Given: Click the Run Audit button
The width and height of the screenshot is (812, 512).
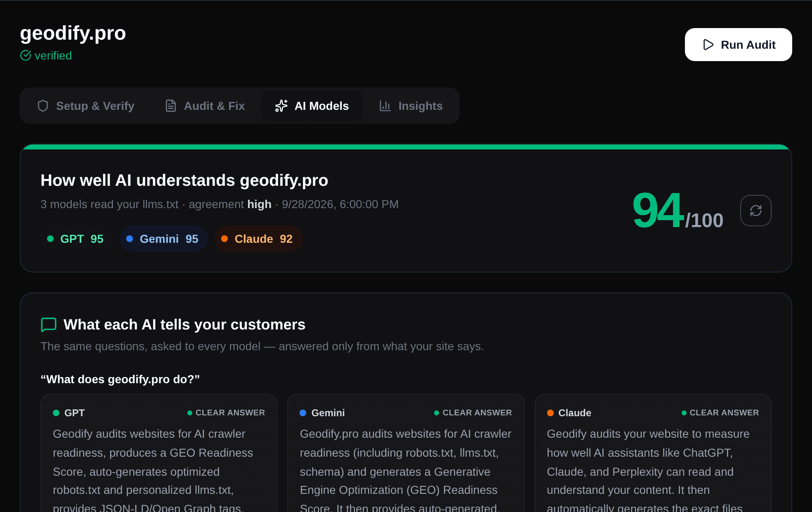Looking at the screenshot, I should [x=738, y=45].
